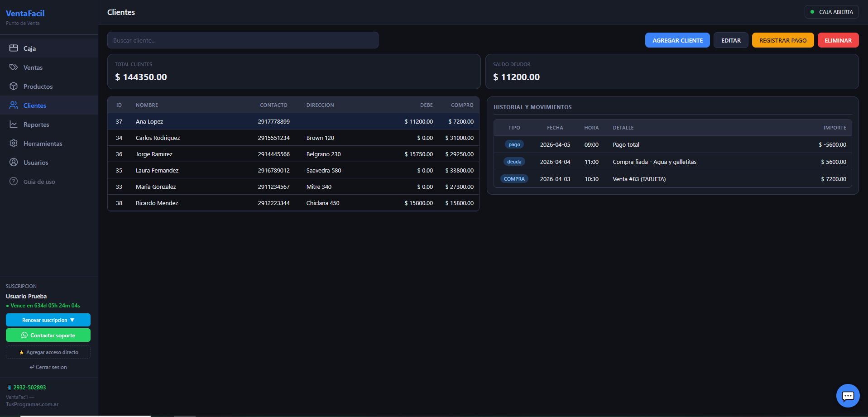
Task: Go to the Clientes menu item
Action: click(34, 105)
